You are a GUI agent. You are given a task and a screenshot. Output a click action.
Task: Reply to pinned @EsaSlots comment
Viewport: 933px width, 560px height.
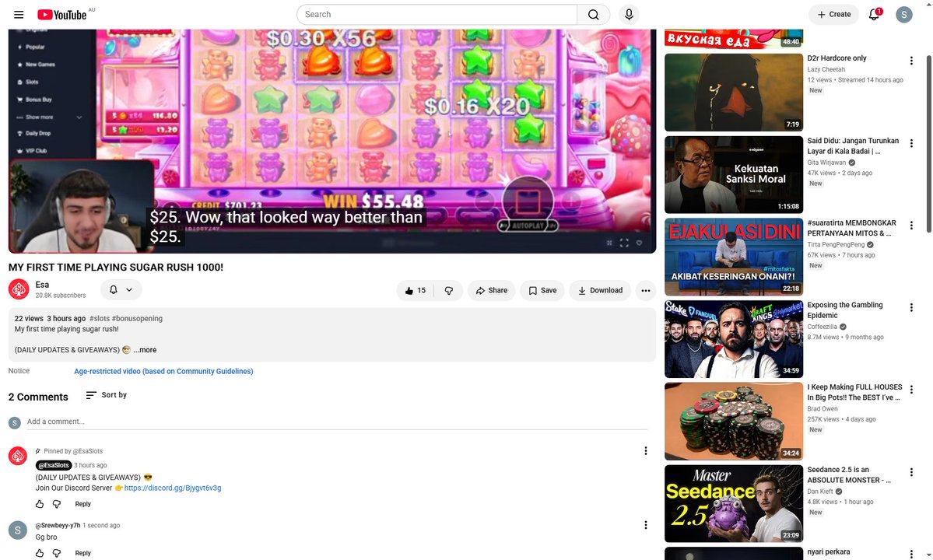coord(82,504)
